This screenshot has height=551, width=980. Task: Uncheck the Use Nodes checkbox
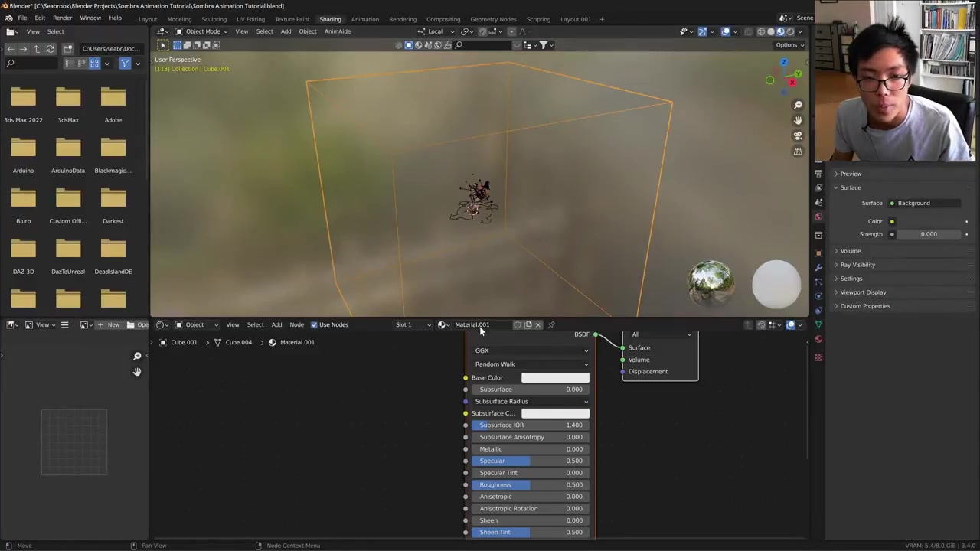tap(314, 324)
